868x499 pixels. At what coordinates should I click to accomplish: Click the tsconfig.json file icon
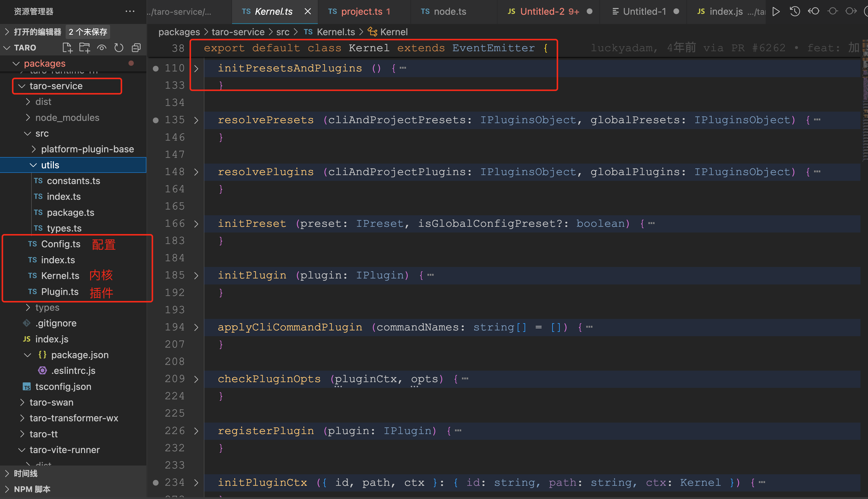click(27, 387)
